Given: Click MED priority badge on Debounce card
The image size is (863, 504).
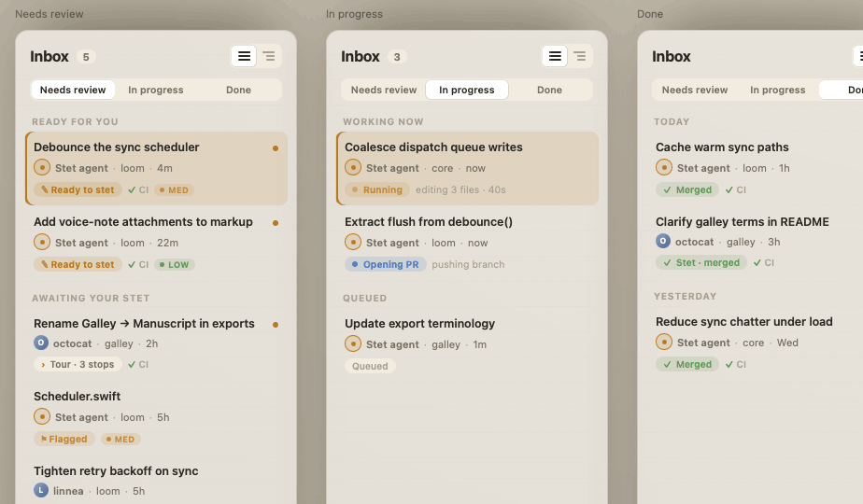Looking at the screenshot, I should click(x=174, y=189).
